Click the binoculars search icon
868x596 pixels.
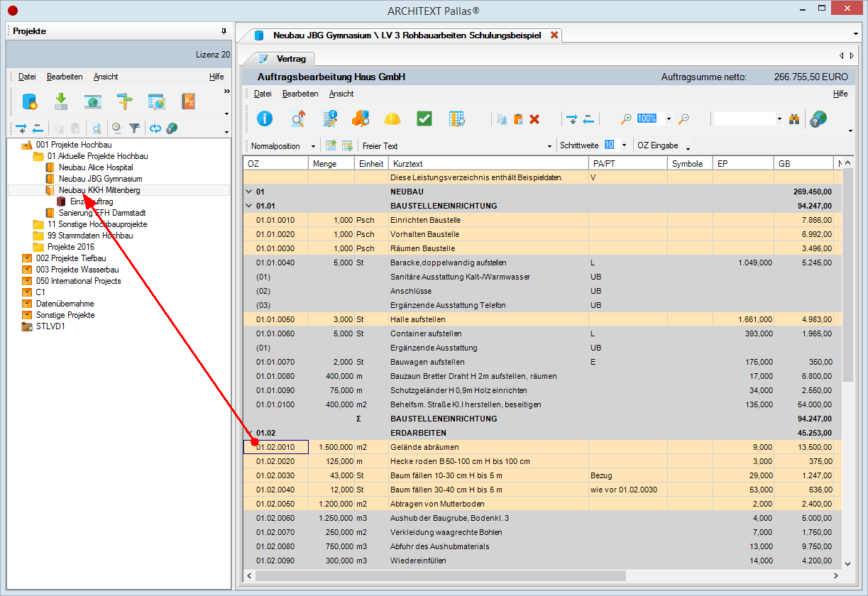[x=794, y=119]
